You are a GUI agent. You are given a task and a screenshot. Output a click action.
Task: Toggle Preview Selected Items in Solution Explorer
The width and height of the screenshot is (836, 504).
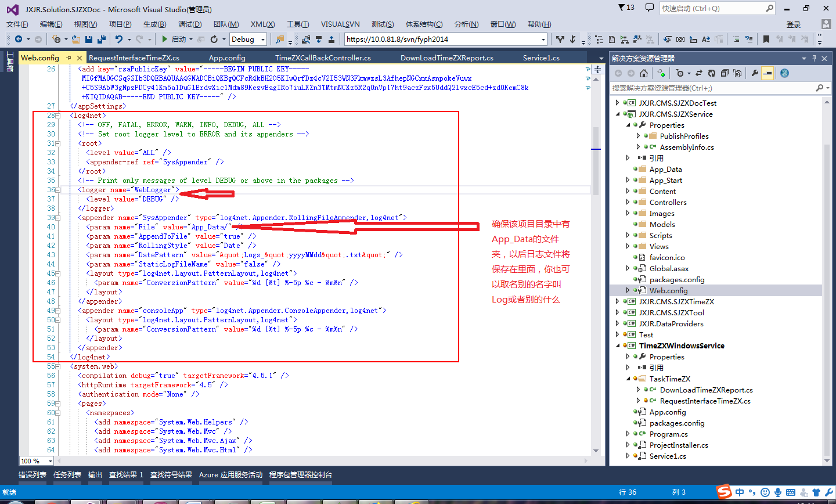[769, 74]
